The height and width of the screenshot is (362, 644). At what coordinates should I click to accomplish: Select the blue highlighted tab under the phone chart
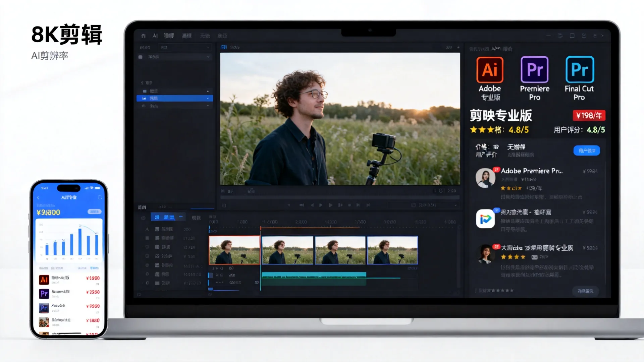coord(95,268)
